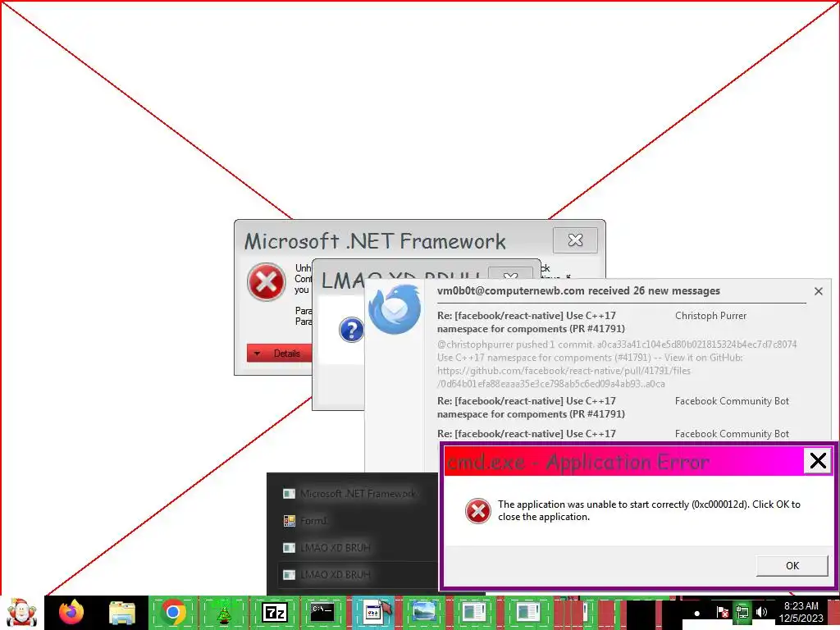The image size is (840, 630).
Task: Click the Action Center flag tray icon
Action: 722,612
